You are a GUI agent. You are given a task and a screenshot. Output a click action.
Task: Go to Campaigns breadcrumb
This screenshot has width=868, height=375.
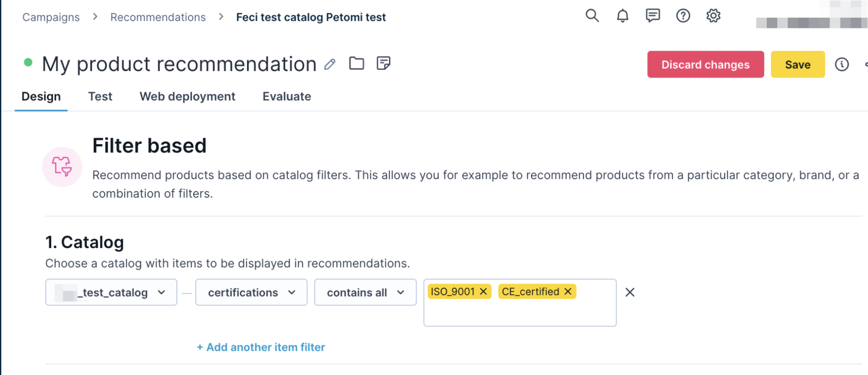pos(51,17)
